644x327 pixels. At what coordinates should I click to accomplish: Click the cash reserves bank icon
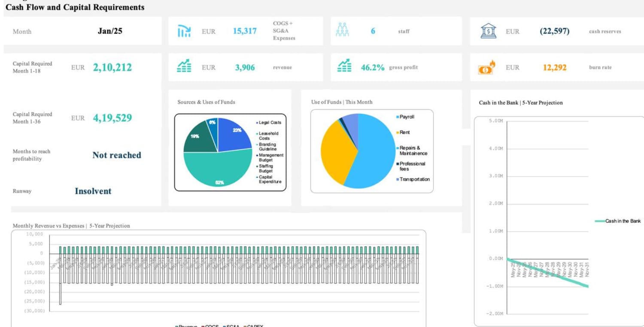(488, 31)
